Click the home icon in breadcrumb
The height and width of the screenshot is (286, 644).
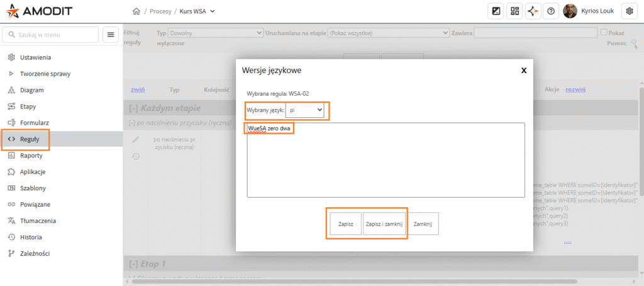click(x=136, y=11)
